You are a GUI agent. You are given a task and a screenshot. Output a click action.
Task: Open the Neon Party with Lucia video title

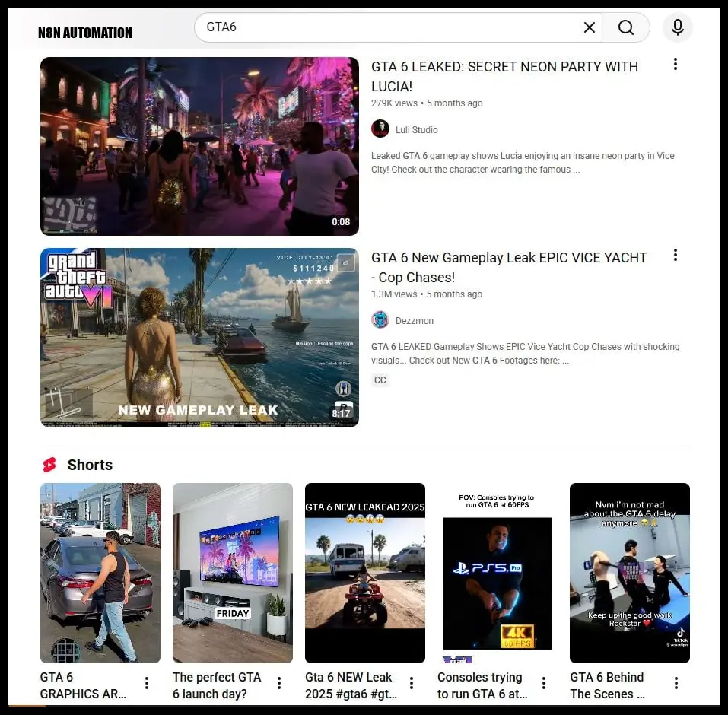(504, 77)
